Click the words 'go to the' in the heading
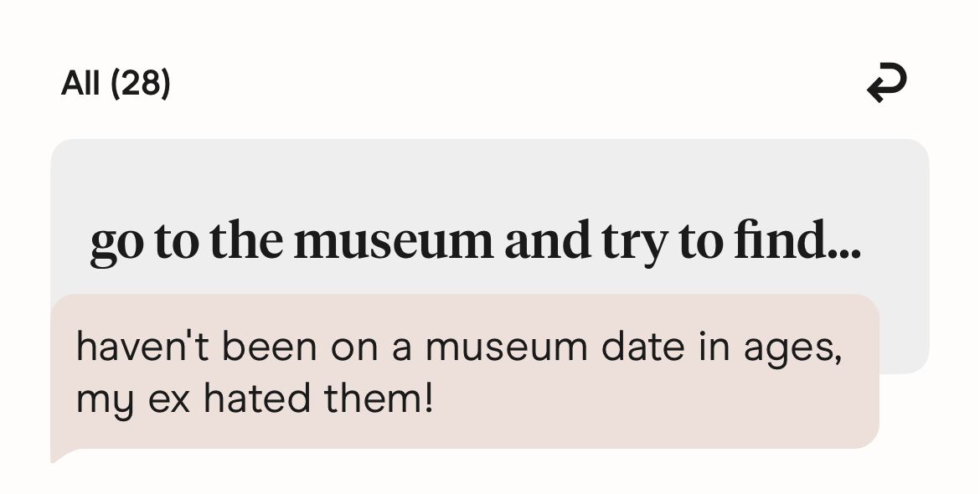Image resolution: width=980 pixels, height=494 pixels. [x=186, y=242]
